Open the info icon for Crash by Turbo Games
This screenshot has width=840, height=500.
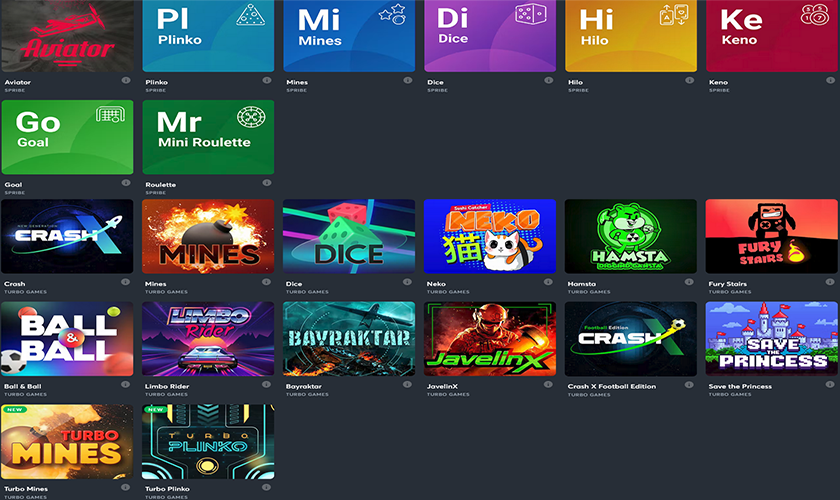(125, 282)
